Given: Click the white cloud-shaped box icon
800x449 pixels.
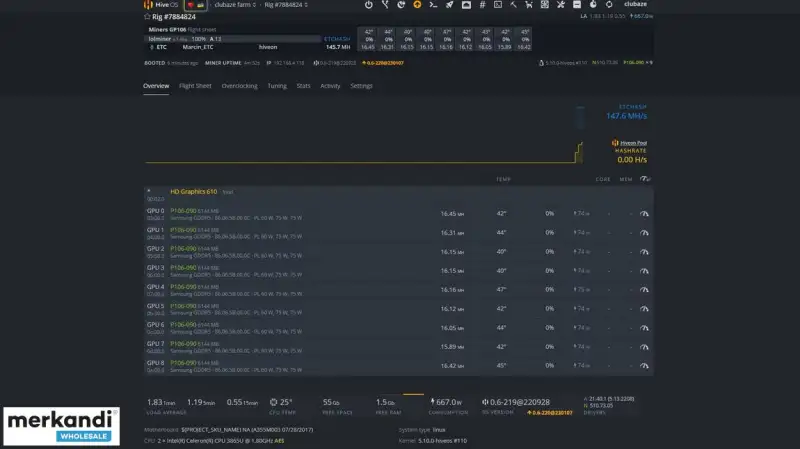Looking at the screenshot, I should [x=466, y=5].
